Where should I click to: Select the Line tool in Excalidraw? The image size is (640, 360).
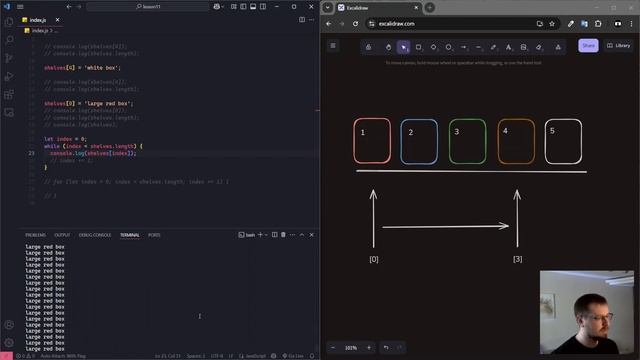479,47
